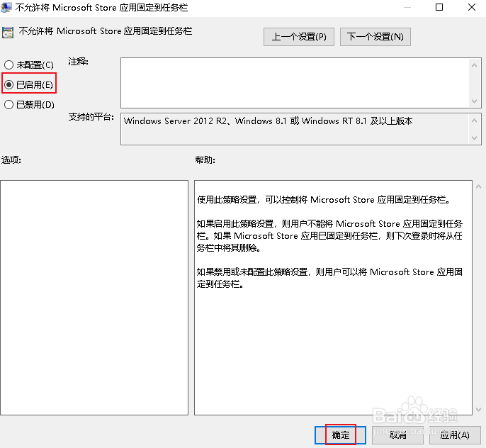The height and width of the screenshot is (448, 486).
Task: Minimize the policy settings window
Action: tap(407, 7)
